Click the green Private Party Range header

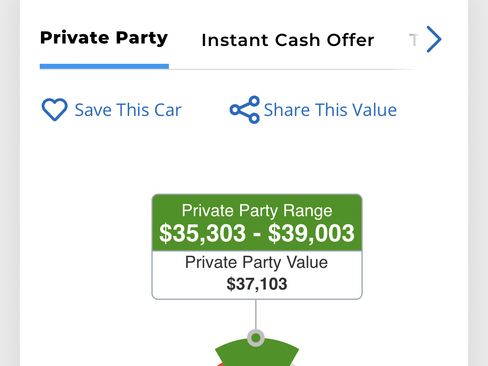coord(257,223)
